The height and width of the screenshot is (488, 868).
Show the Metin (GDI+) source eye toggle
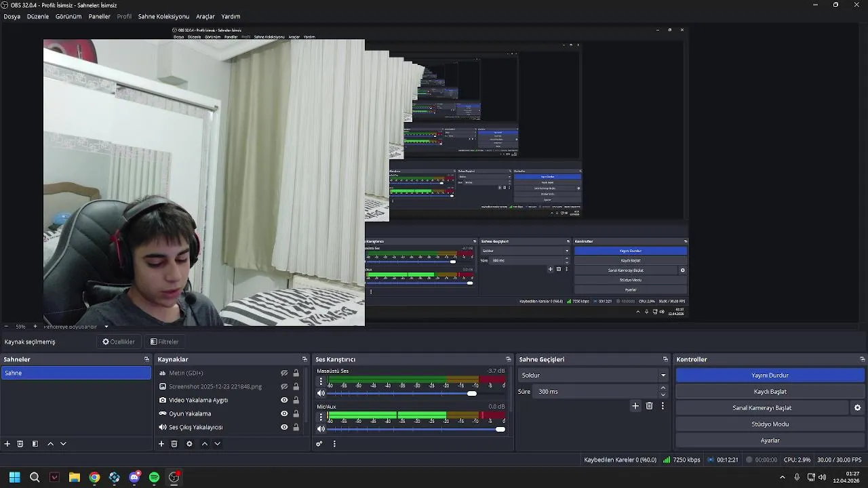pyautogui.click(x=285, y=373)
